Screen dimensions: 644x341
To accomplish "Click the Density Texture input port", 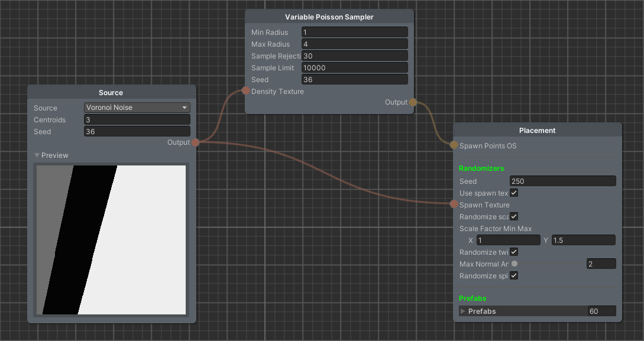I will pyautogui.click(x=245, y=91).
